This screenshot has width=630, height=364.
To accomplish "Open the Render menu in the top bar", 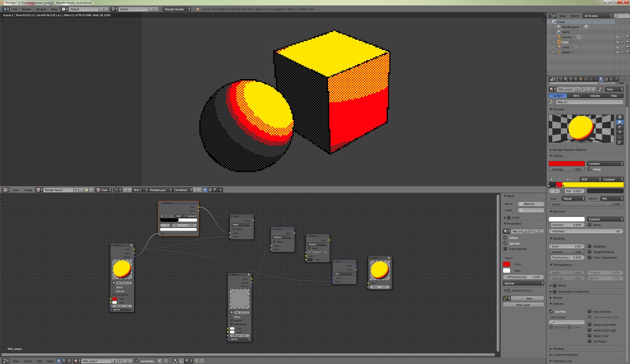I will [x=26, y=9].
